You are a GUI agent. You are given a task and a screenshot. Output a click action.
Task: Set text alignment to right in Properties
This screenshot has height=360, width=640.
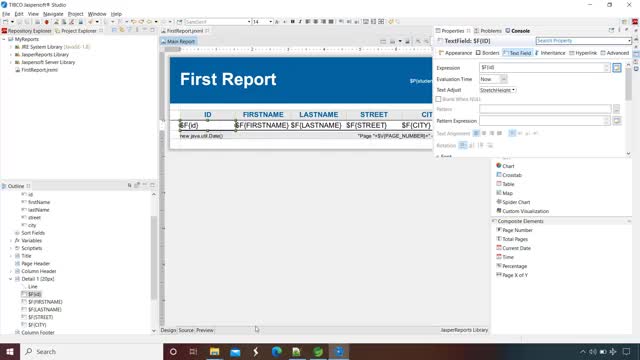[491, 133]
